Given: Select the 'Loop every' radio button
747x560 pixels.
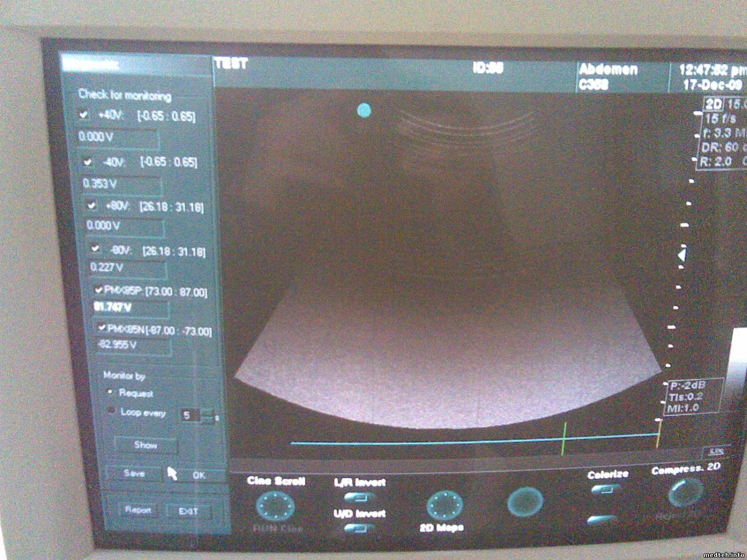Looking at the screenshot, I should (x=112, y=411).
